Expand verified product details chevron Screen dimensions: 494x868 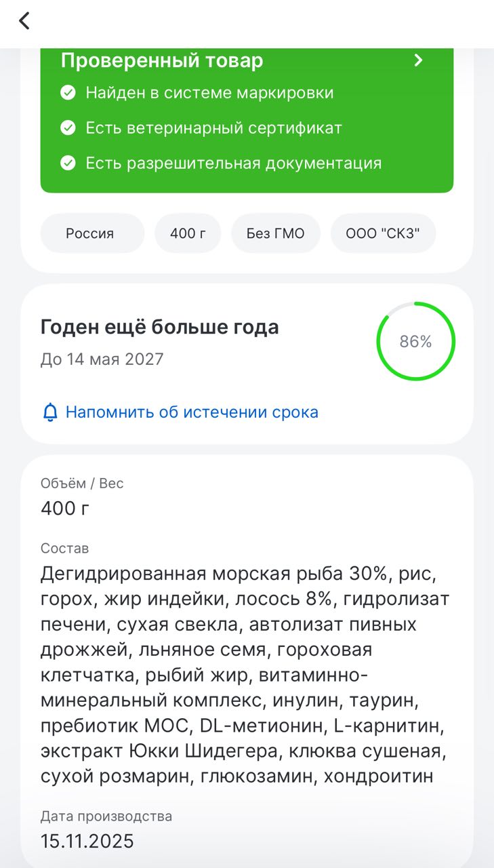click(x=418, y=60)
